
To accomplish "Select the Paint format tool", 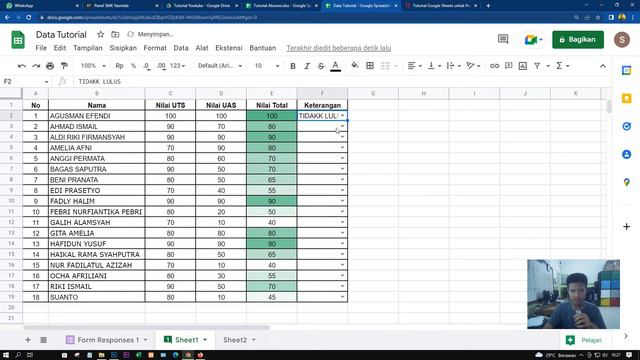I will click(64, 66).
